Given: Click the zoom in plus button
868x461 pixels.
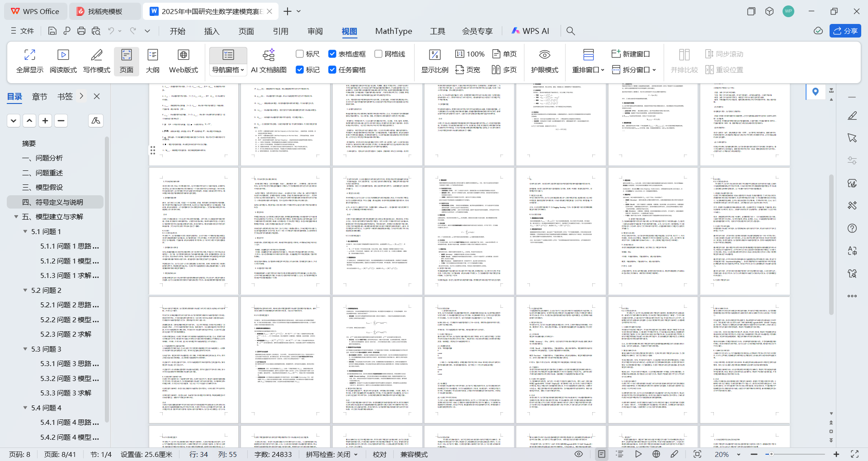Looking at the screenshot, I should click(836, 454).
